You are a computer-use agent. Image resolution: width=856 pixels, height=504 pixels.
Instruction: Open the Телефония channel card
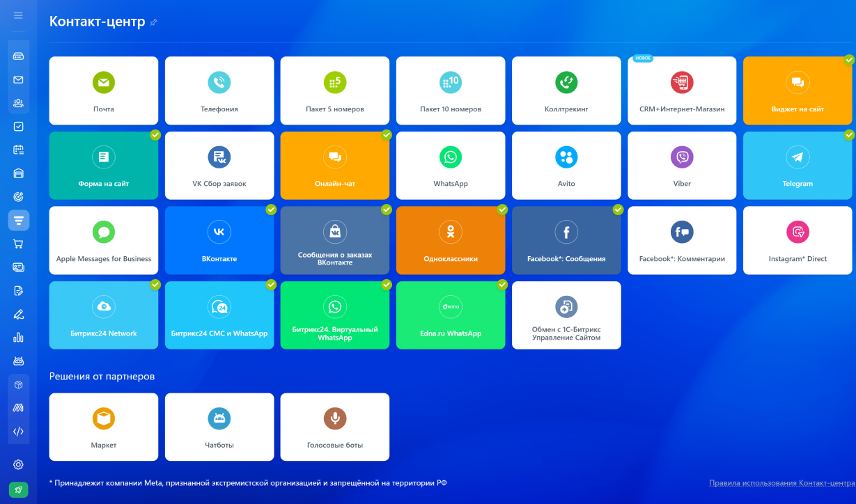pyautogui.click(x=219, y=90)
